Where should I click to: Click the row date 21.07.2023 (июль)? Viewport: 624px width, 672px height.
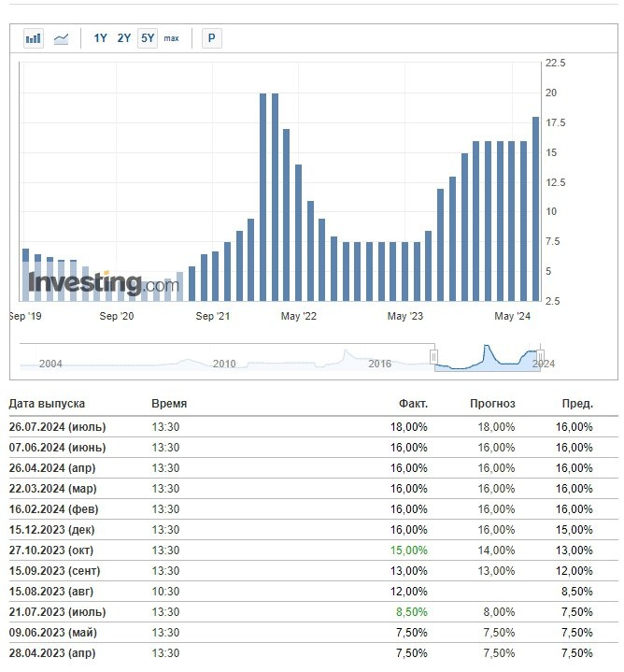point(57,612)
